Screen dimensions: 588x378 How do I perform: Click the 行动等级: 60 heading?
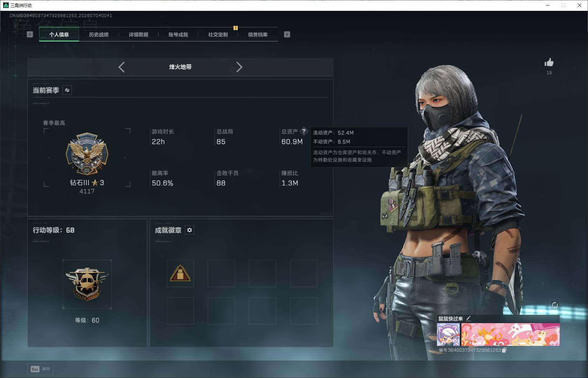tap(53, 230)
